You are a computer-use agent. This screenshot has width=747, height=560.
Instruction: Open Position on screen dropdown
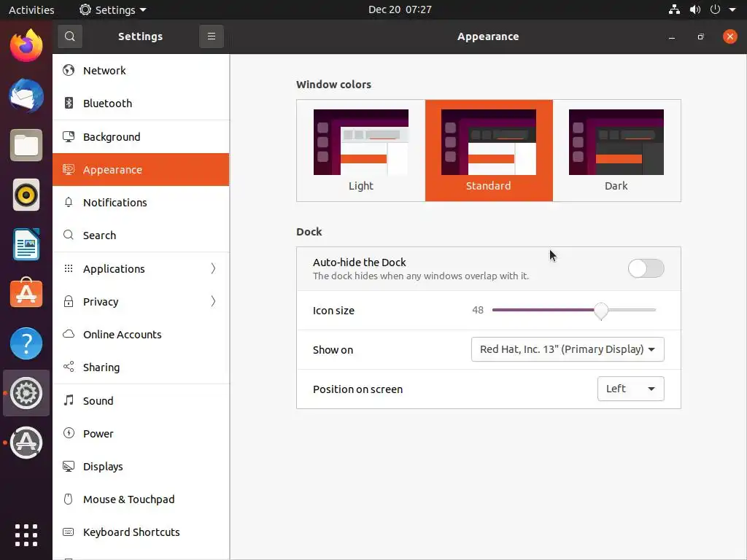pos(630,389)
